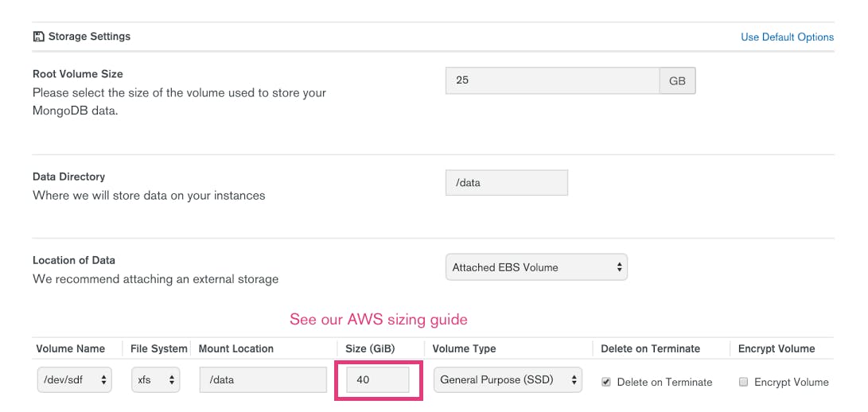Click the Delete on Terminate label text
Screen dimensions: 868x412
664,382
